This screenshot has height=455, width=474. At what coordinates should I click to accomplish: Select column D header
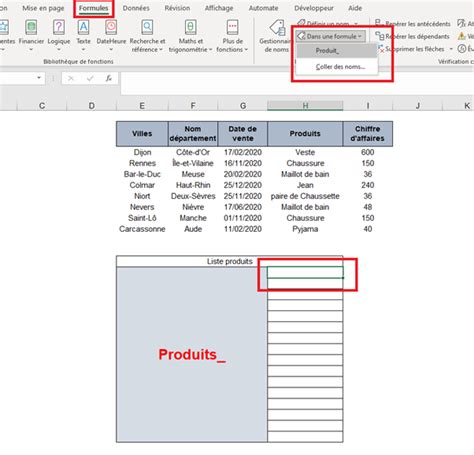point(92,106)
